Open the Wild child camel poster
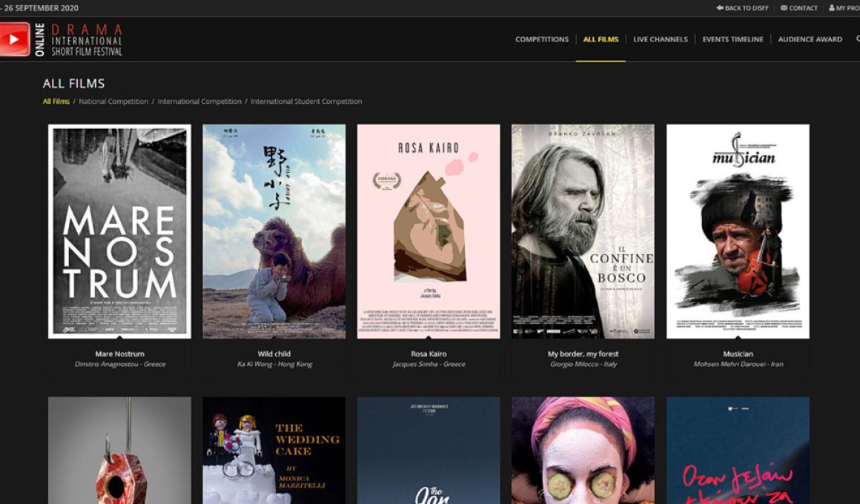 click(274, 231)
